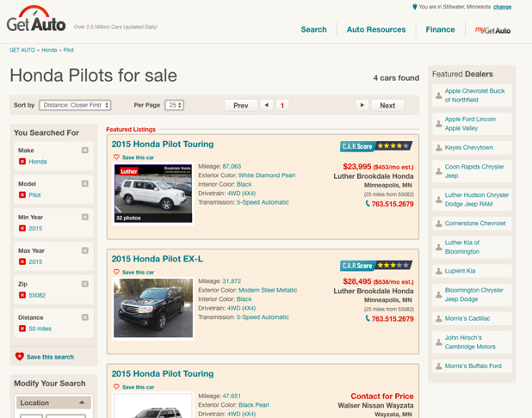
Task: Click Prev button
Action: 241,106
